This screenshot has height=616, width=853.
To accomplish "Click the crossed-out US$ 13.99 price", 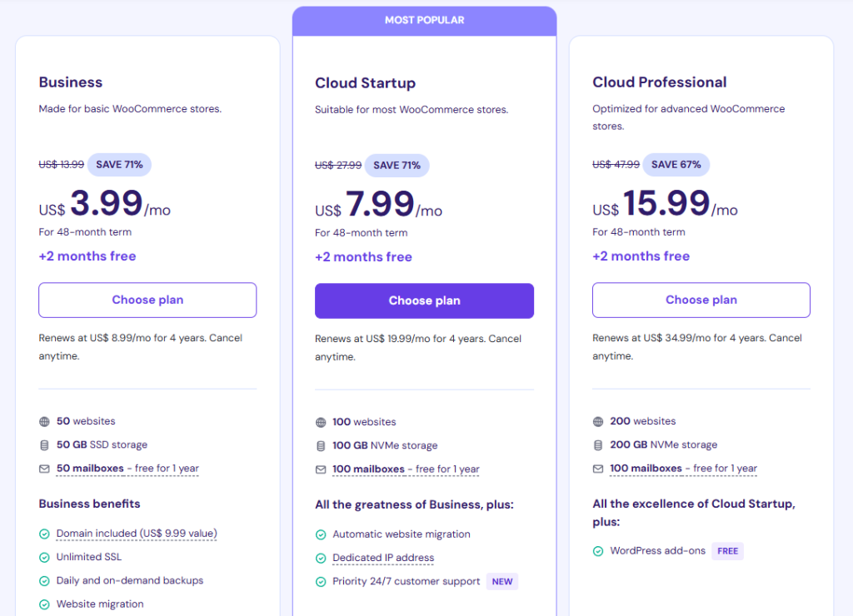I will coord(62,165).
